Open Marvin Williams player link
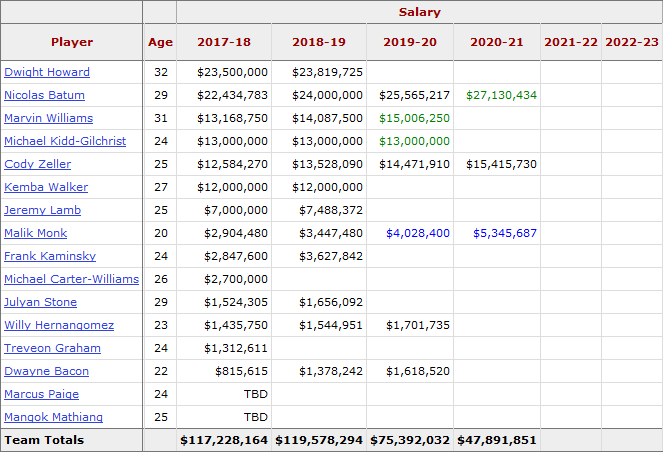The image size is (663, 452). (x=48, y=118)
